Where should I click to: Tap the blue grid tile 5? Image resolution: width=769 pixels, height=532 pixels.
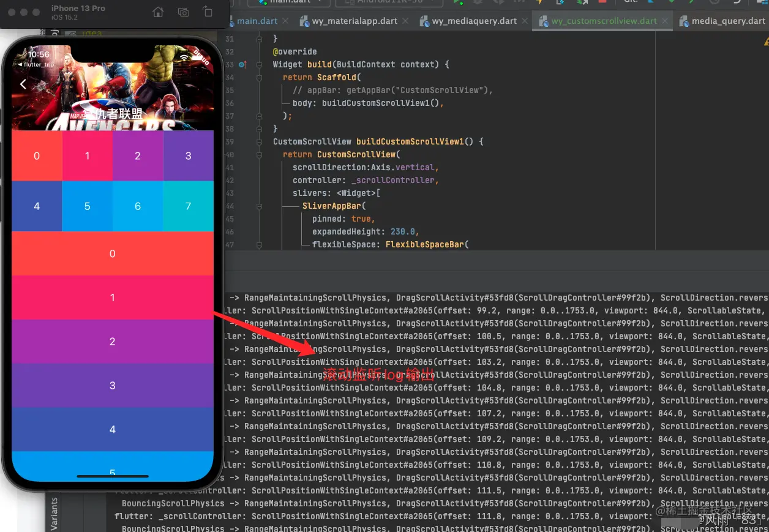[87, 206]
